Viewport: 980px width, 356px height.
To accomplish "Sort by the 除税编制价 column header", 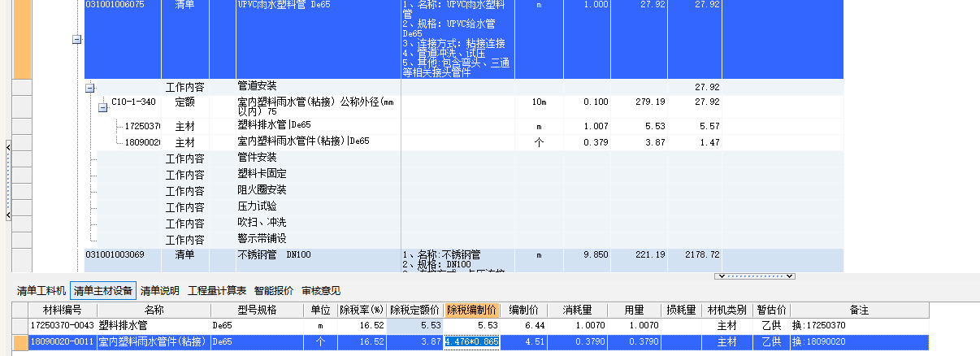I will tap(471, 310).
